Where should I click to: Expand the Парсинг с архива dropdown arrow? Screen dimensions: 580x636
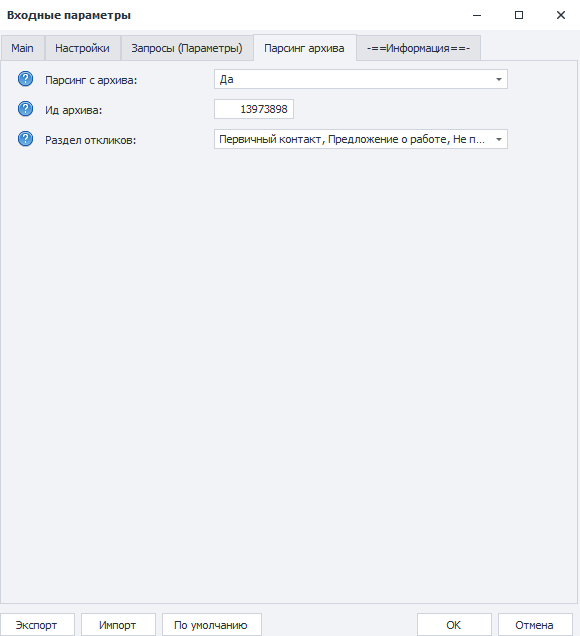click(x=499, y=80)
